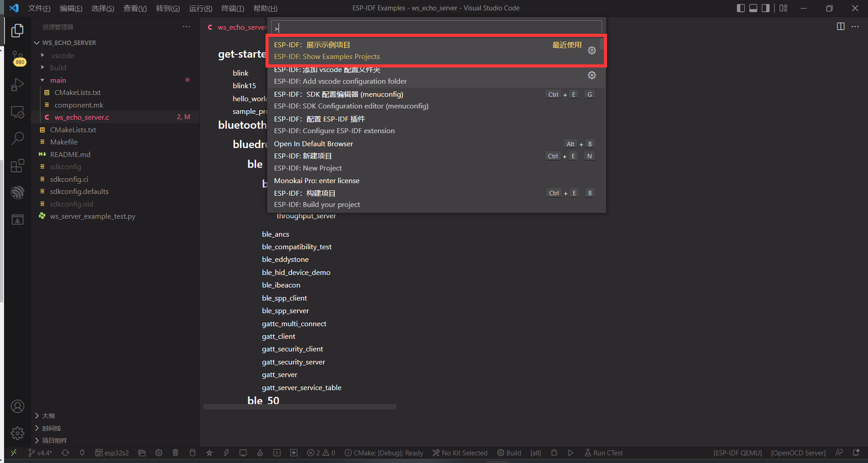The width and height of the screenshot is (868, 463).
Task: Select ble_hid_device_demo in the examples list
Action: click(x=296, y=272)
